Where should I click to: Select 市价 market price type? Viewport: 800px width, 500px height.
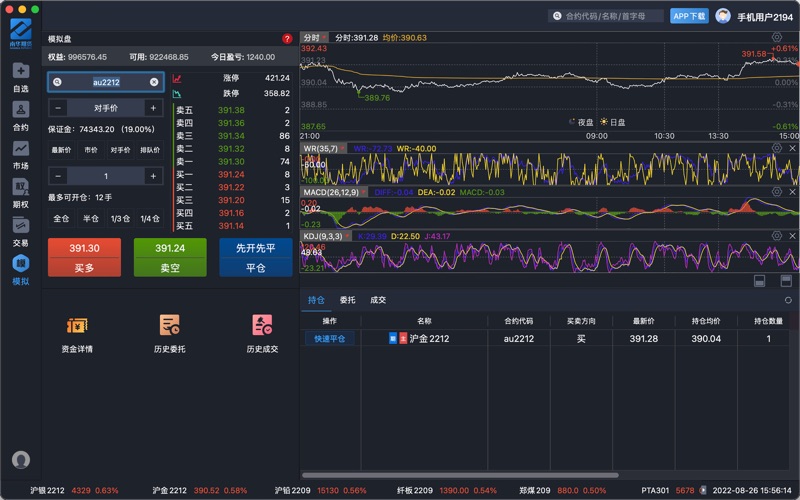pos(91,150)
